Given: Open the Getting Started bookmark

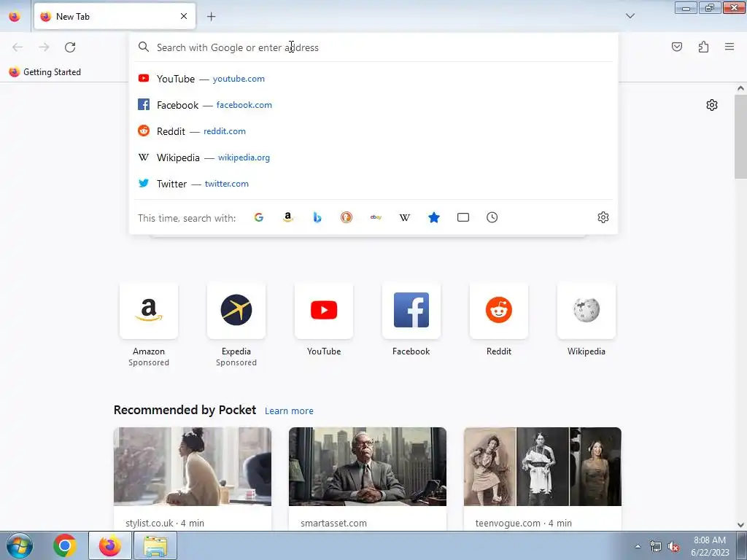Looking at the screenshot, I should pos(44,72).
